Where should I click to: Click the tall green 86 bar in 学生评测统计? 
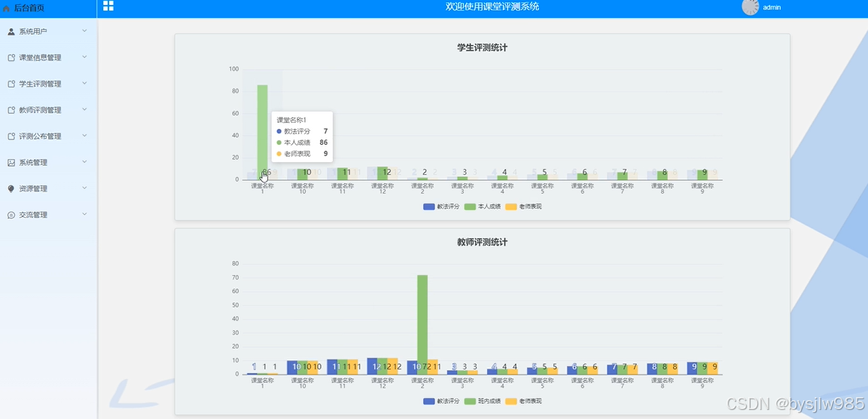point(263,132)
